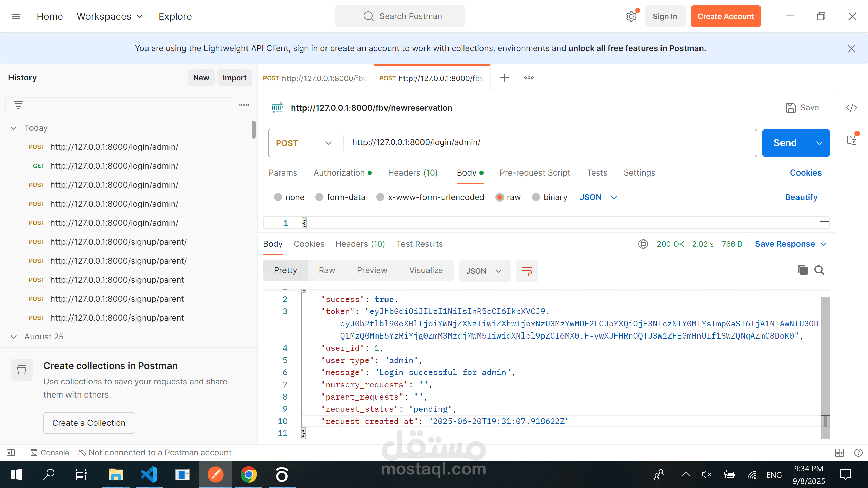Click the history list scrollbar

point(254,129)
